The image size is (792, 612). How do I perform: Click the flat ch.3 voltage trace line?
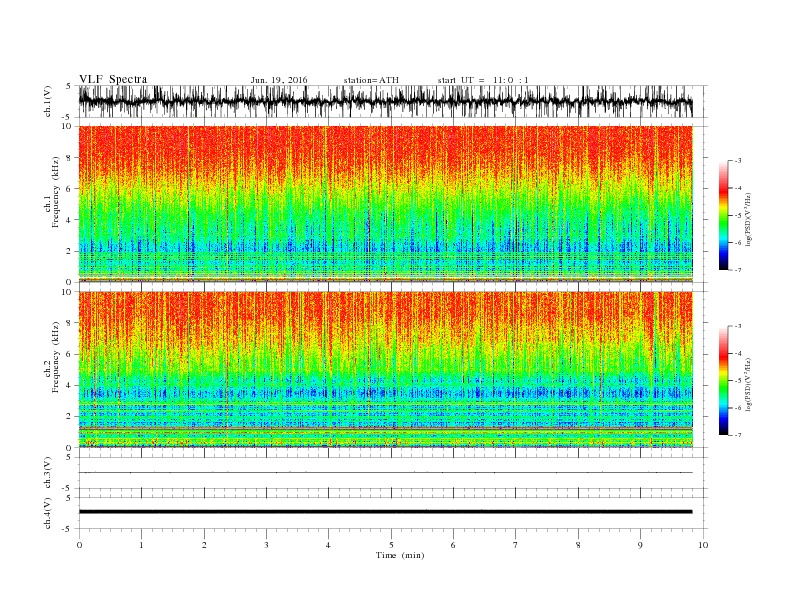[x=386, y=473]
